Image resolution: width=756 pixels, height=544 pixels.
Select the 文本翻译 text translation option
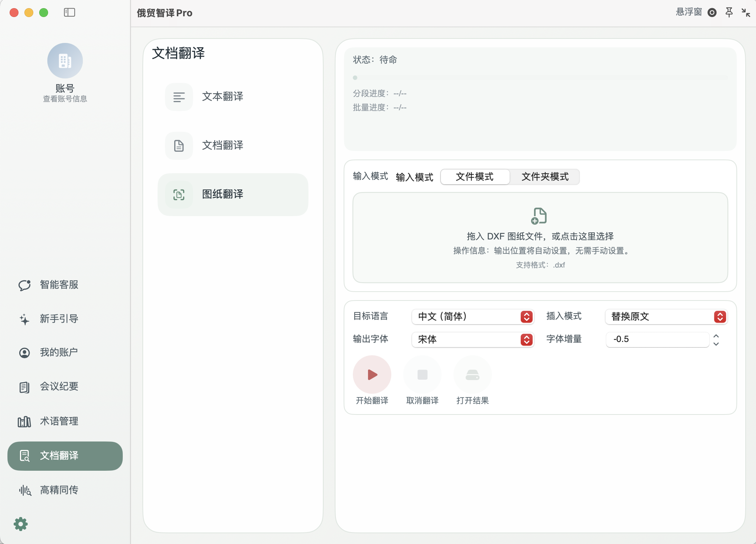(x=233, y=97)
